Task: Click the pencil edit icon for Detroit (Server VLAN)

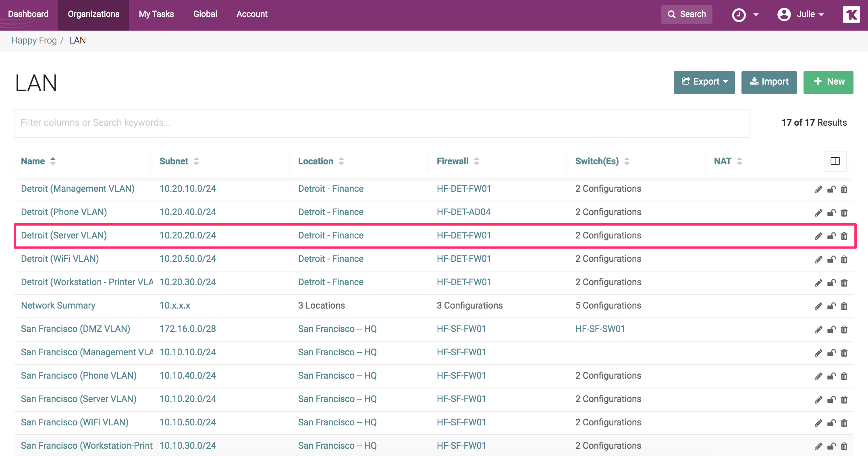Action: click(x=818, y=236)
